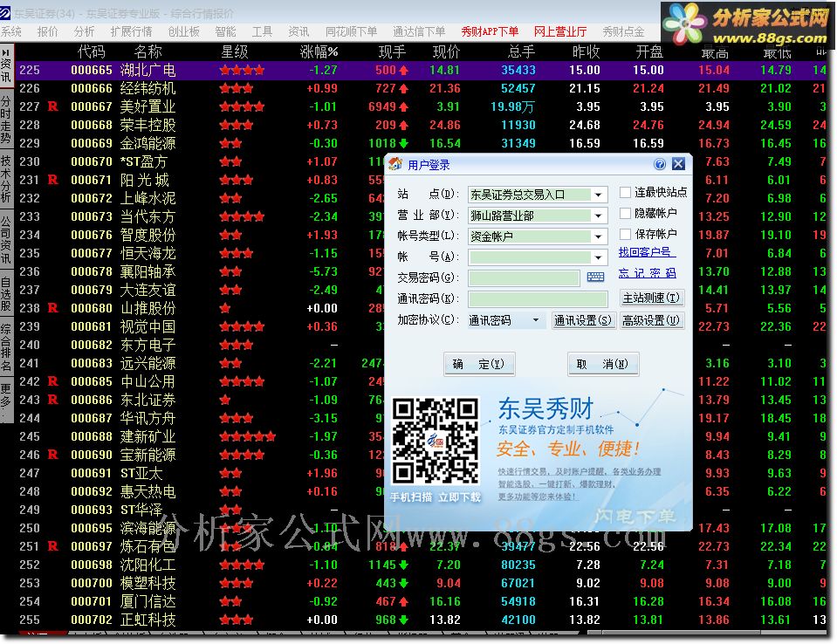Click the 确定 button

[479, 365]
